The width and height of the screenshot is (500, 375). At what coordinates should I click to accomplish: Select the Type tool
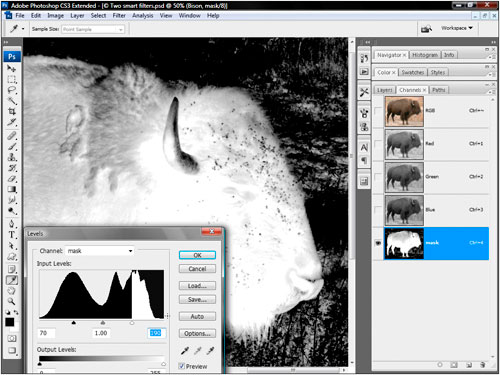[12, 235]
